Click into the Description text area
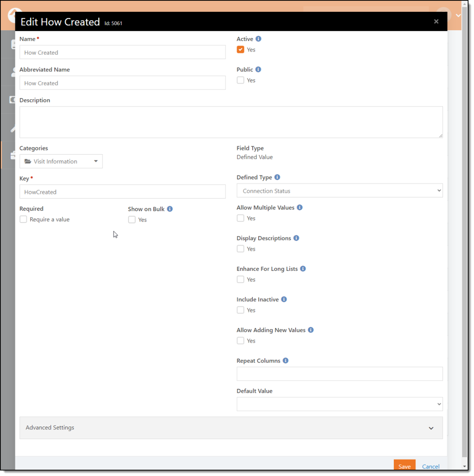 [231, 122]
